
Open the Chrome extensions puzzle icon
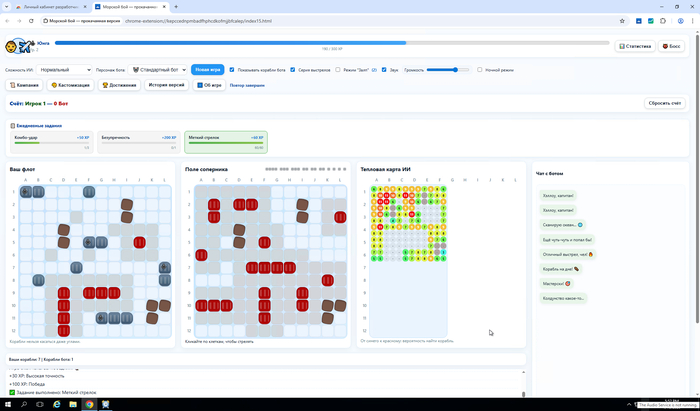(x=662, y=20)
